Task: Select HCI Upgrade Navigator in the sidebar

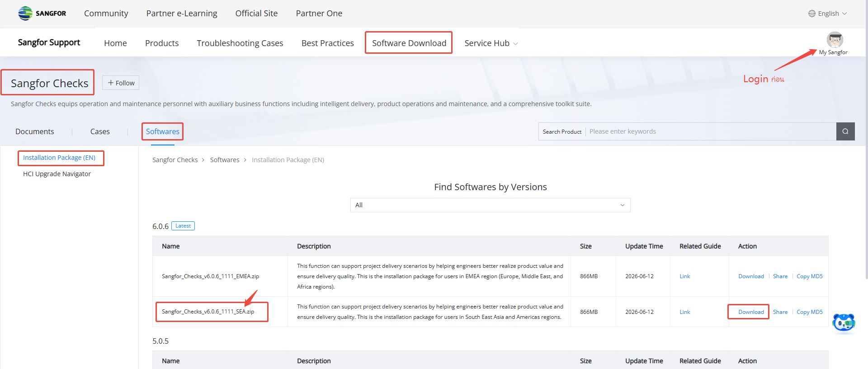Action: (x=57, y=174)
